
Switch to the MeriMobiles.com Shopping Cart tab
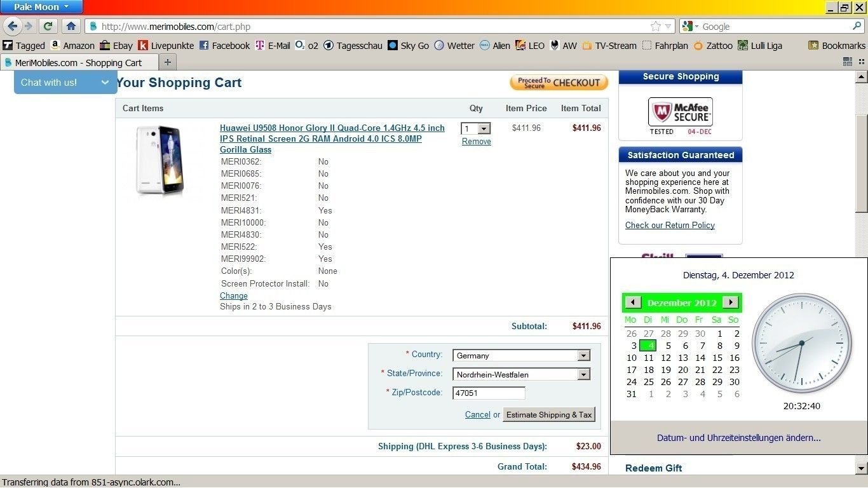[79, 62]
